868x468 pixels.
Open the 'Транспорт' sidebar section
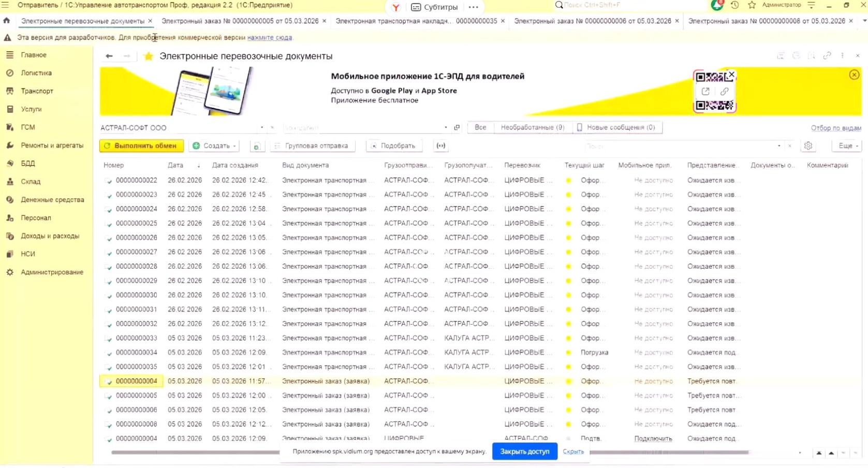tap(37, 91)
